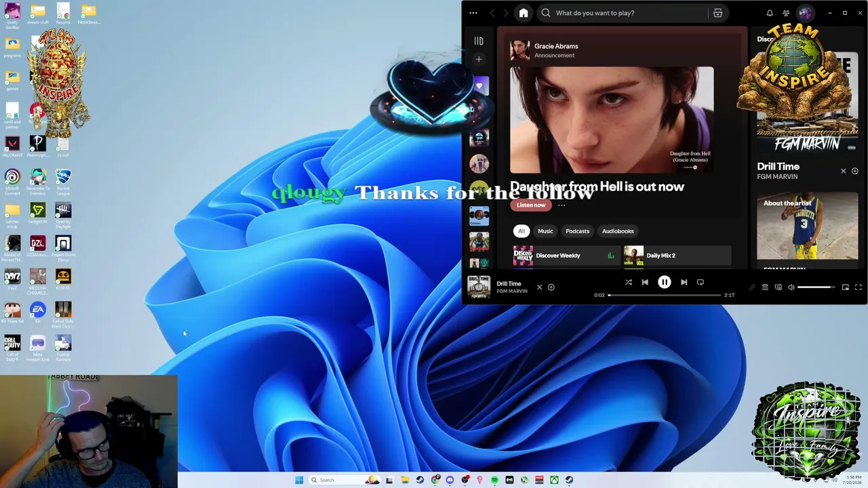The height and width of the screenshot is (488, 868).
Task: Add Drill Time to Liked Songs in the player bar
Action: [x=551, y=287]
